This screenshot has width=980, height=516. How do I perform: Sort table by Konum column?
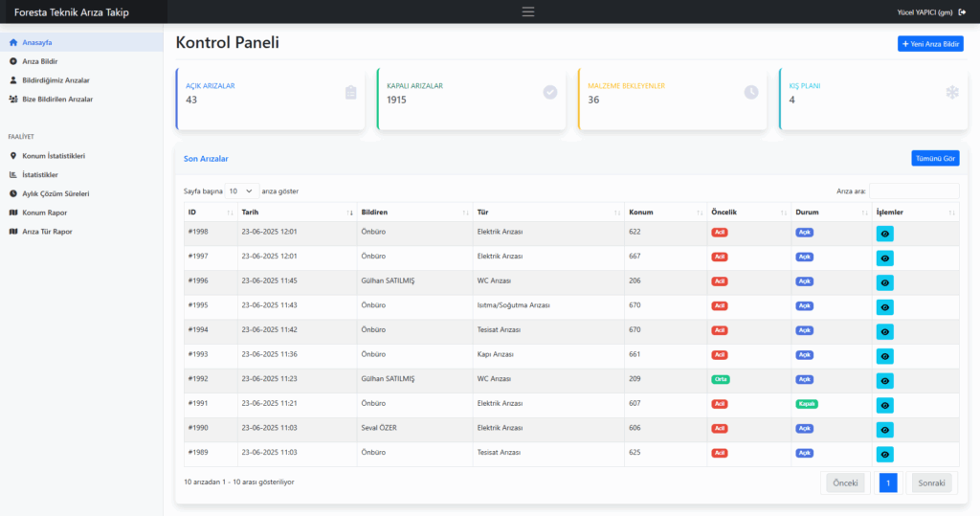(666, 213)
